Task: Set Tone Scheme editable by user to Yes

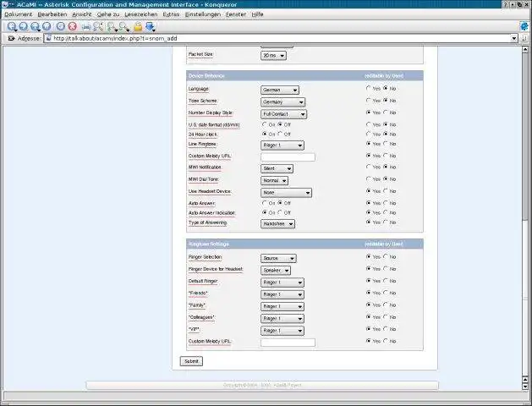Action: (x=369, y=101)
